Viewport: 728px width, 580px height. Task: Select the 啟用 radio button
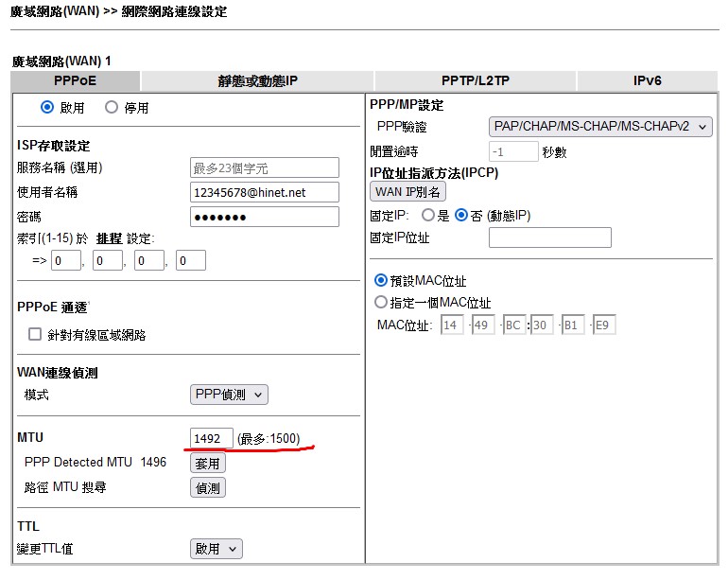pos(47,108)
